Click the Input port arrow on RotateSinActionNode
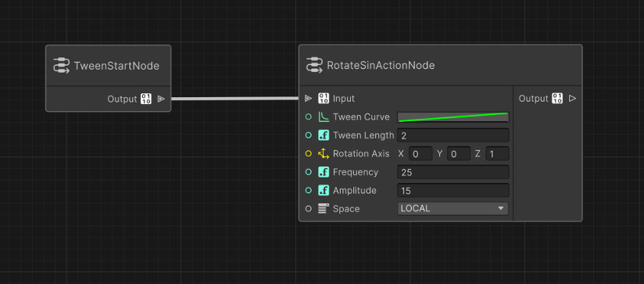The width and height of the screenshot is (644, 284). pyautogui.click(x=309, y=99)
